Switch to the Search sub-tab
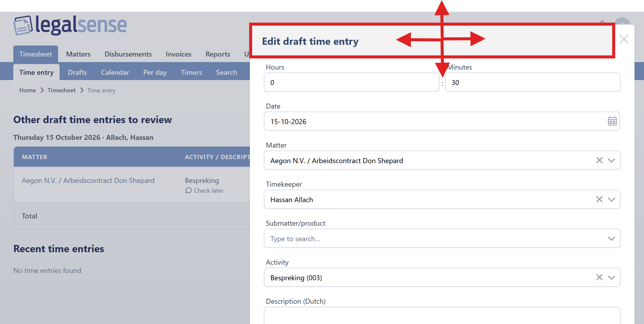Screen dimensions: 644x324 click(226, 72)
